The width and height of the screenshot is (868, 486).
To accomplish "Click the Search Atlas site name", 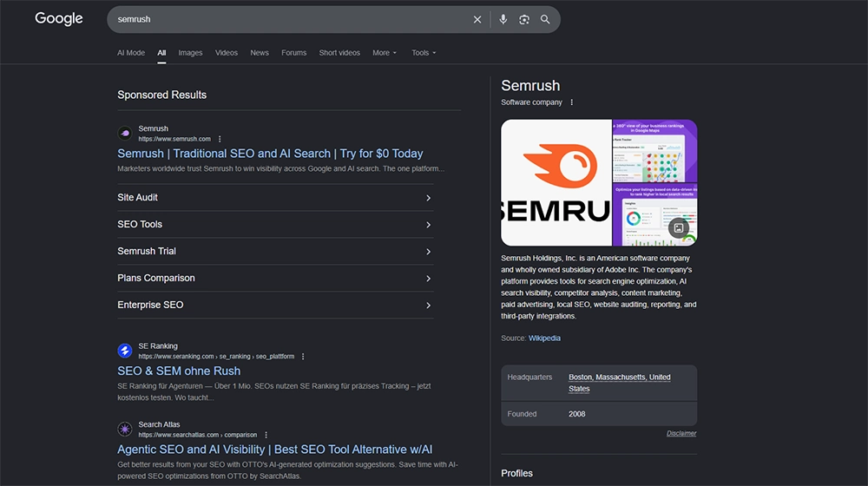I will point(159,424).
